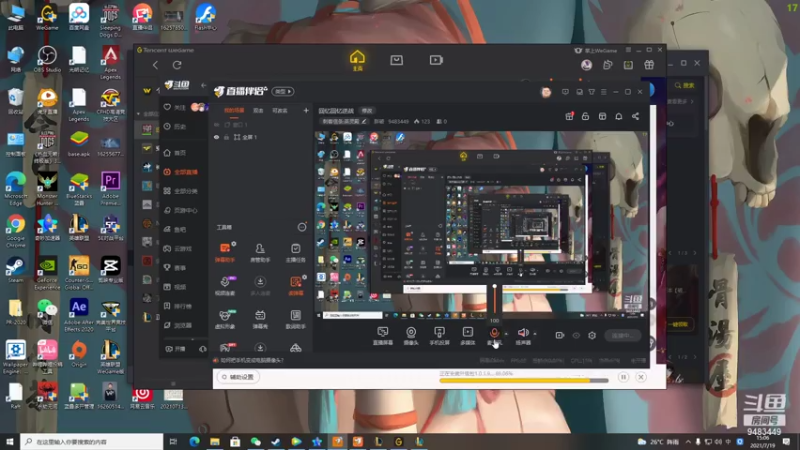Add a new scene with the plus button
This screenshot has height=450, width=800.
tap(306, 110)
